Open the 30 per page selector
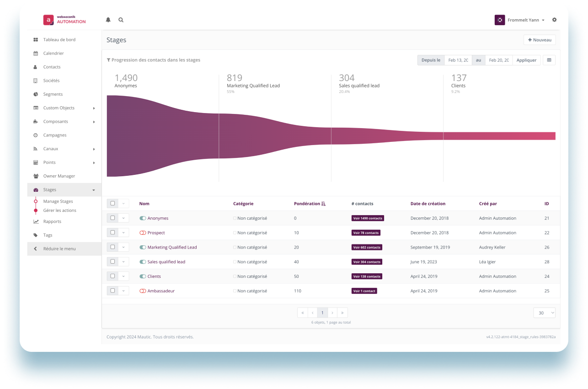The height and width of the screenshot is (389, 588). (x=544, y=313)
